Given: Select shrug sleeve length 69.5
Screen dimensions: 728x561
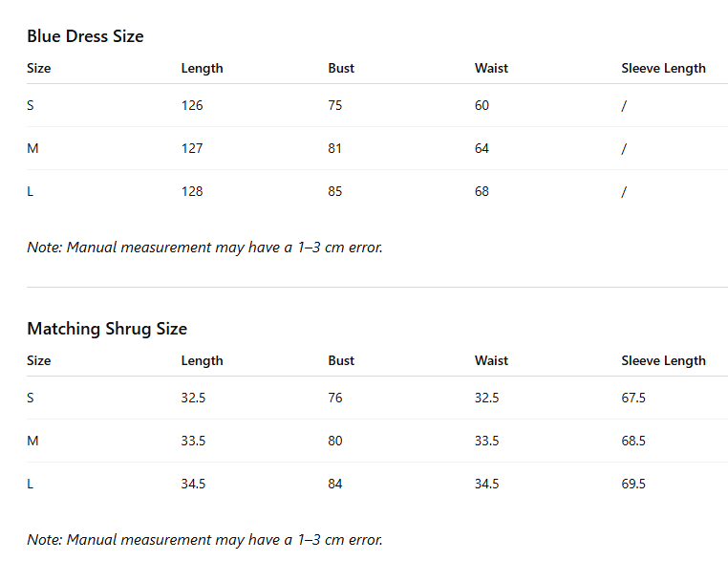Looking at the screenshot, I should point(633,484).
